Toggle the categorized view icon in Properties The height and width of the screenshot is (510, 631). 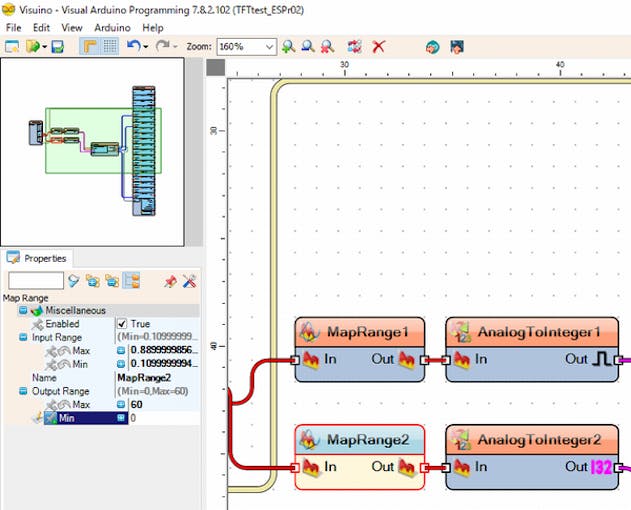pyautogui.click(x=131, y=281)
